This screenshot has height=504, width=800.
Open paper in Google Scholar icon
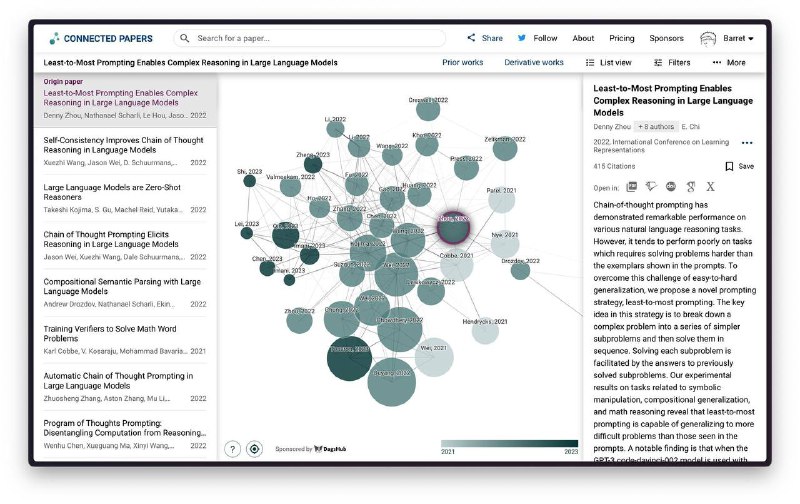(x=690, y=186)
